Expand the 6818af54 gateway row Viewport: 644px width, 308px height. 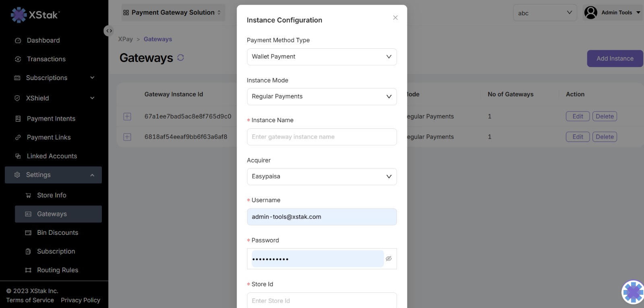[127, 137]
